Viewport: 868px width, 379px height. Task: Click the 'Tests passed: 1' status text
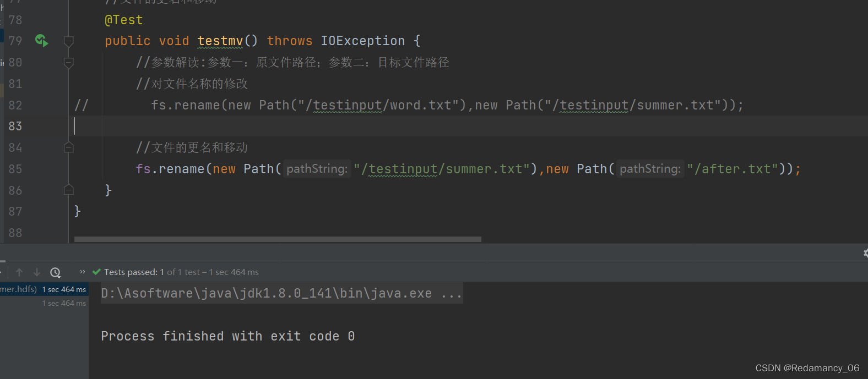[134, 272]
